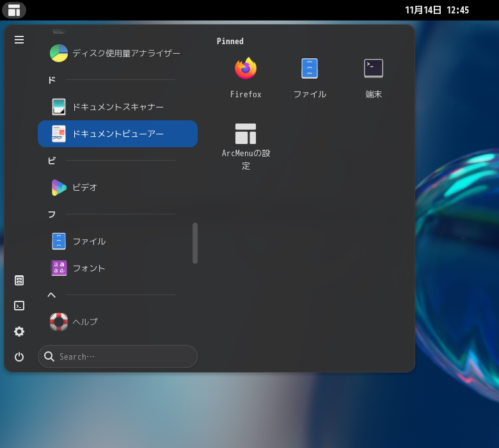Click the terminal shortcut in the sidebar
499x448 pixels.
19,306
